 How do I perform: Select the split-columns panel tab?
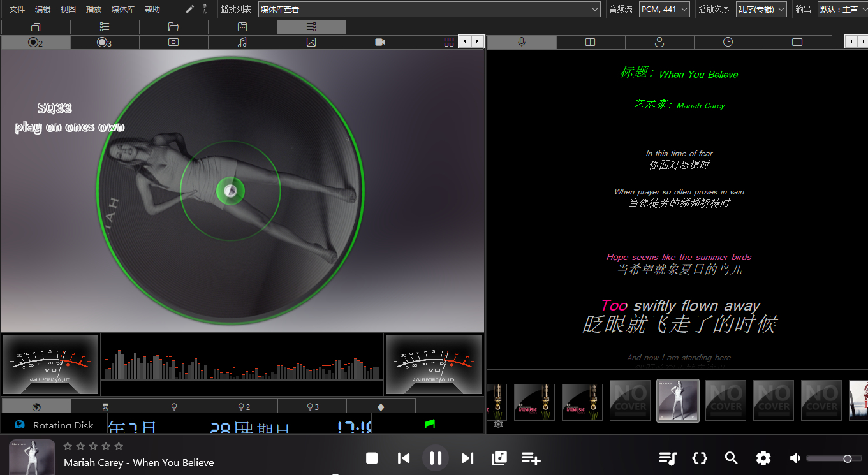click(x=591, y=42)
